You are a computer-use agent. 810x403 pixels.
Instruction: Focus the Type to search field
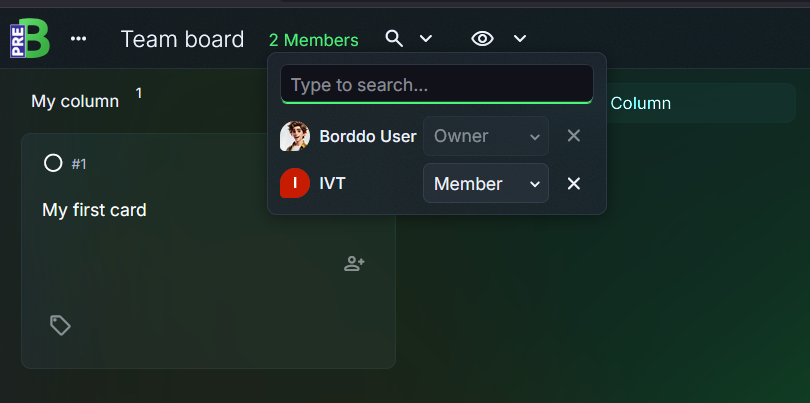(x=437, y=84)
